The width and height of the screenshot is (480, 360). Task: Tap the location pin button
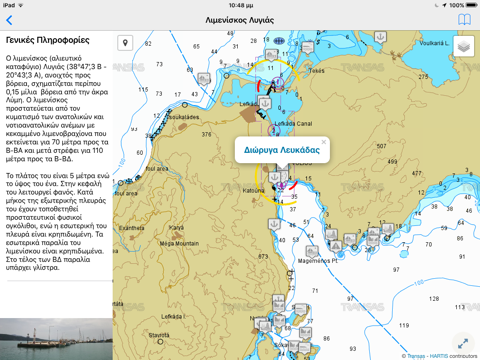tap(125, 43)
